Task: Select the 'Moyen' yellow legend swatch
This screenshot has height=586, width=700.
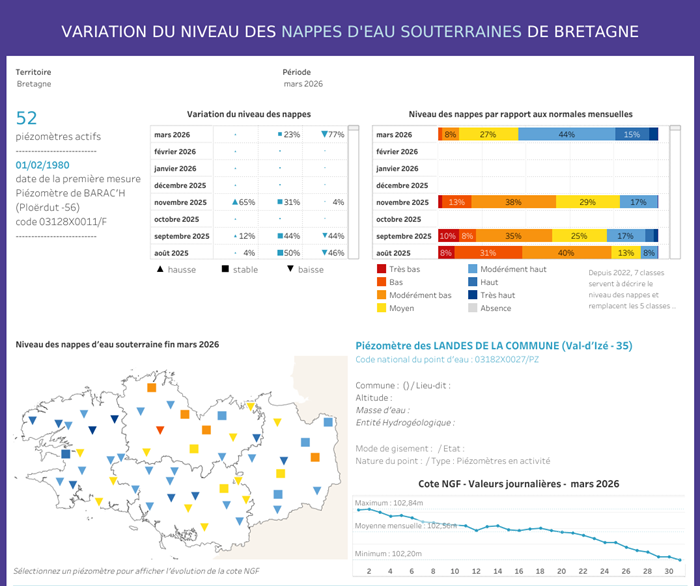Action: click(382, 308)
